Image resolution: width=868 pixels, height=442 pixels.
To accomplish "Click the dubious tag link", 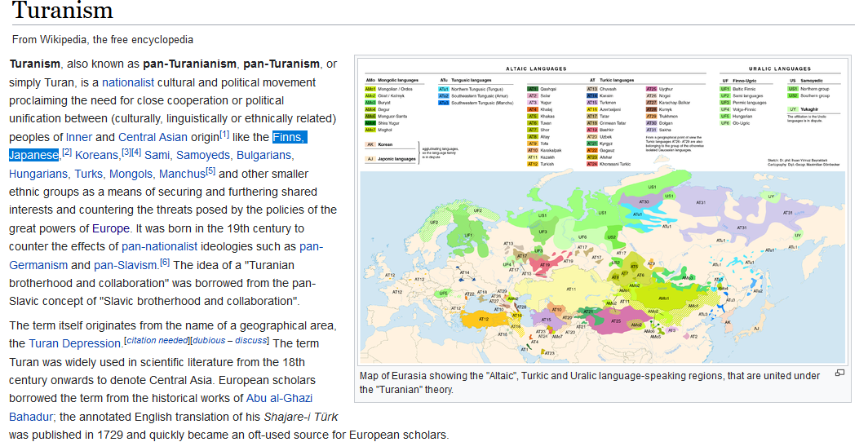I will click(209, 340).
